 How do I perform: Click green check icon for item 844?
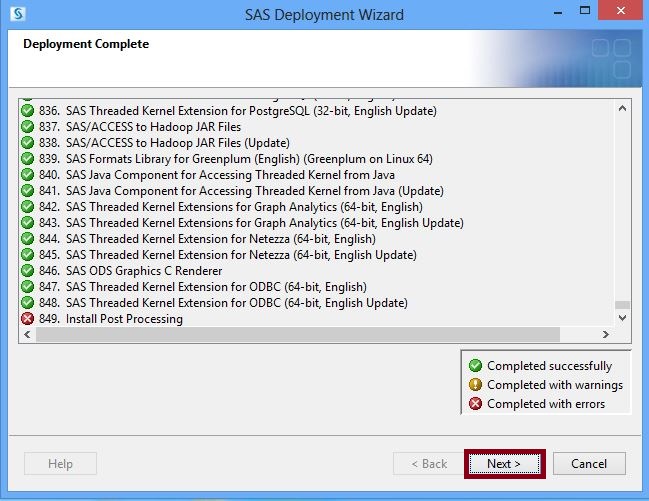coord(27,239)
